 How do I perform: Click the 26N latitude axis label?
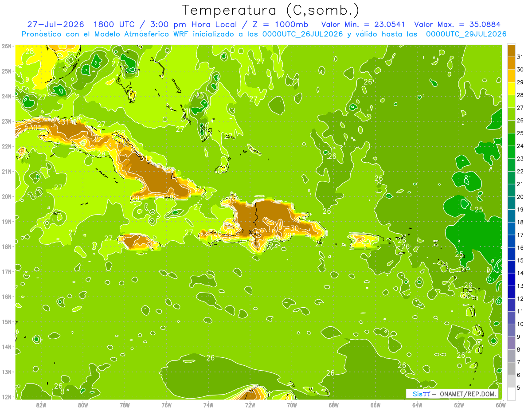pos(7,46)
